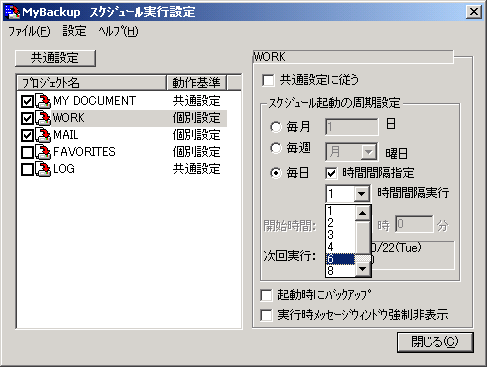Select the MAIL project name

pos(66,135)
